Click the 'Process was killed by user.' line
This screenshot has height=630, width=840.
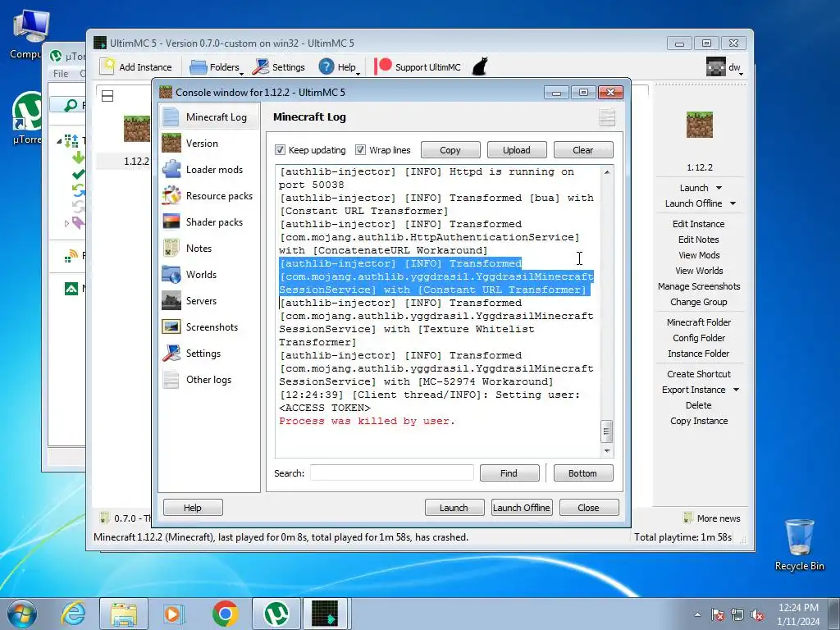(x=367, y=421)
